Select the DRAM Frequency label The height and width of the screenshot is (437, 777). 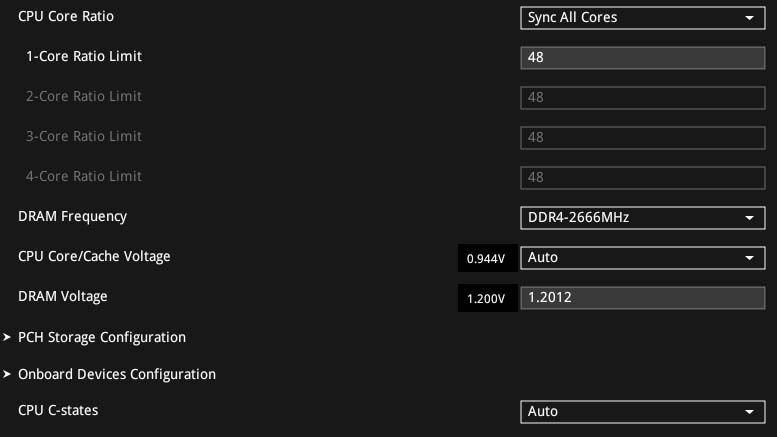pos(72,217)
